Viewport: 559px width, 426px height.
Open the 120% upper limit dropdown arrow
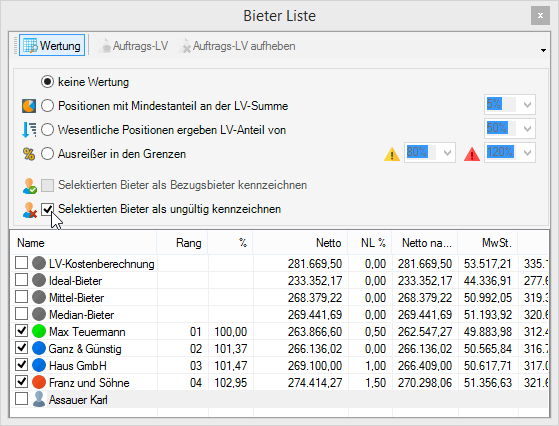pos(527,153)
